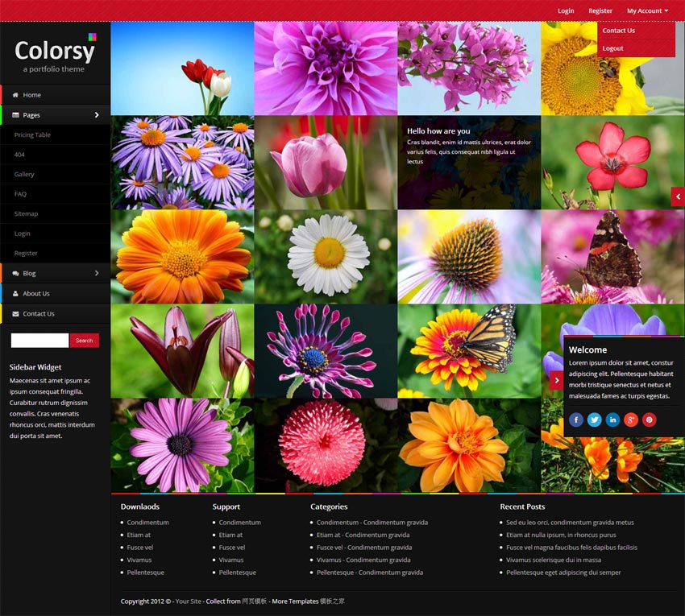Image resolution: width=685 pixels, height=616 pixels.
Task: Open the purple coneflower thumbnail
Action: [469, 257]
